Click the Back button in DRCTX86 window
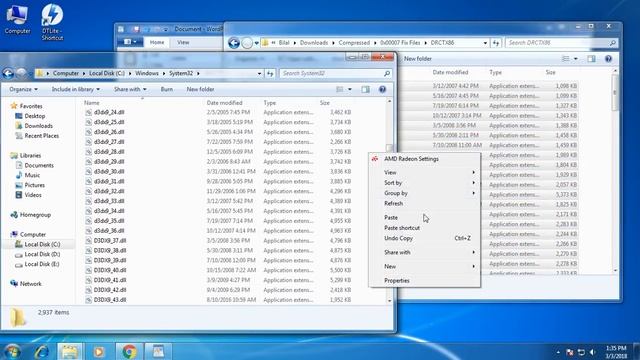Screen dimensions: 640x360 234,43
